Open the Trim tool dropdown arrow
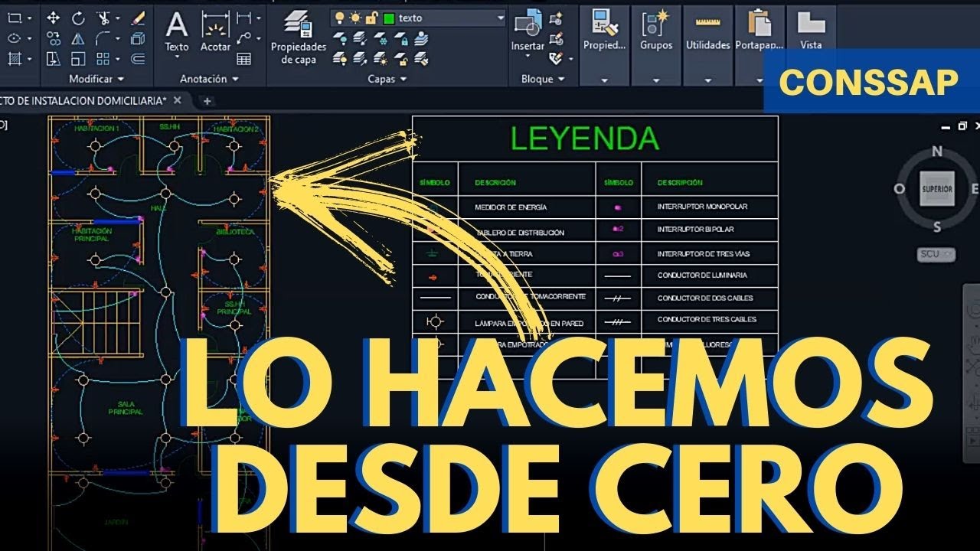The image size is (980, 551). (117, 18)
